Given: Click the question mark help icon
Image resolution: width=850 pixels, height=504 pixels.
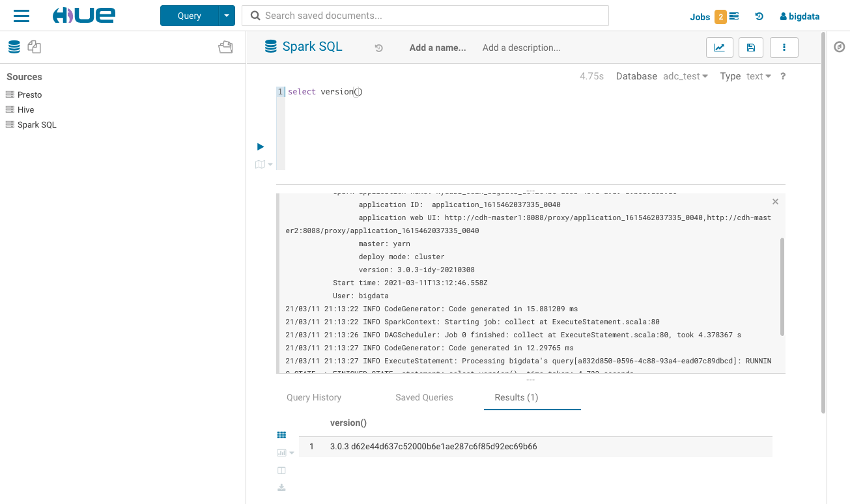Looking at the screenshot, I should [x=783, y=76].
